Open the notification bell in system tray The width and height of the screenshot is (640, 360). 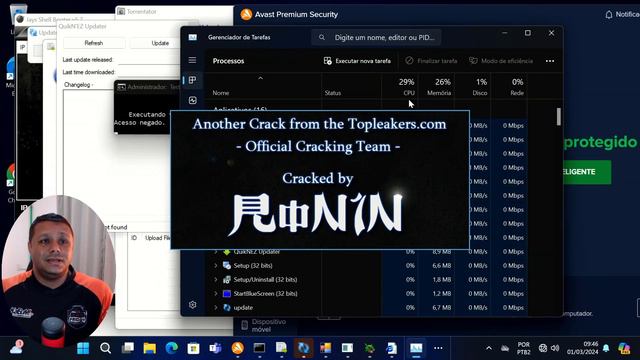pos(606,348)
